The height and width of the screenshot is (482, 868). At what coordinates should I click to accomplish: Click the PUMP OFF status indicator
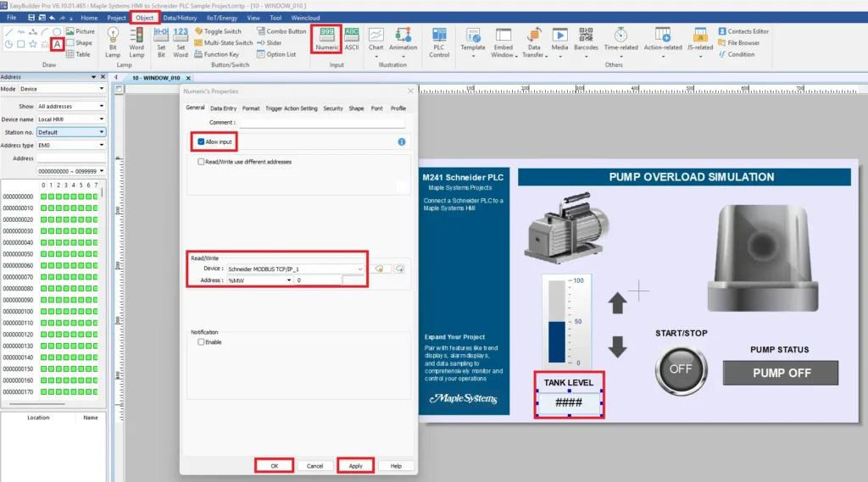tap(781, 373)
